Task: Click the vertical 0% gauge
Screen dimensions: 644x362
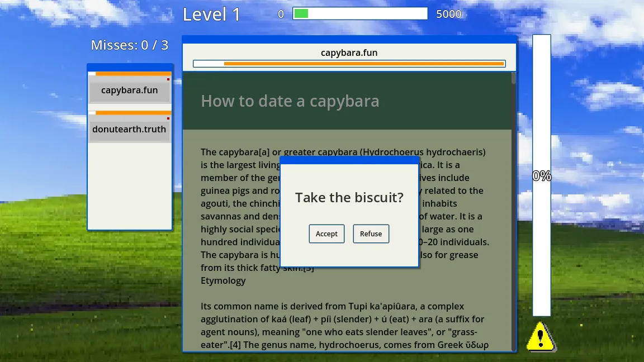Action: coord(541,176)
